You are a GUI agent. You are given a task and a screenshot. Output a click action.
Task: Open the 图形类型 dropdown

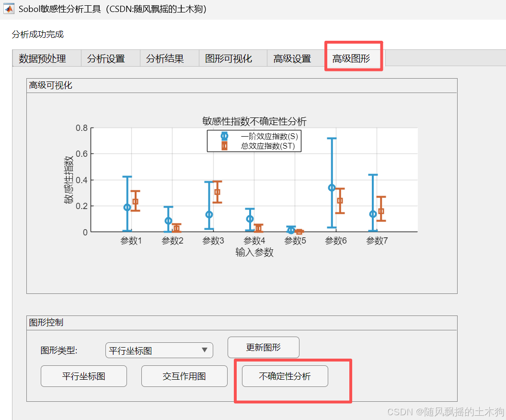[159, 350]
